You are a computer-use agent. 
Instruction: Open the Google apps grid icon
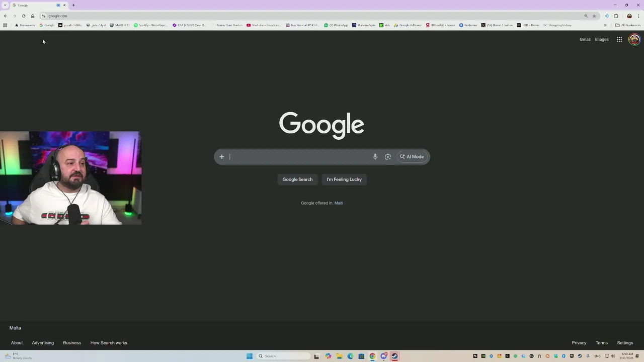pos(619,39)
